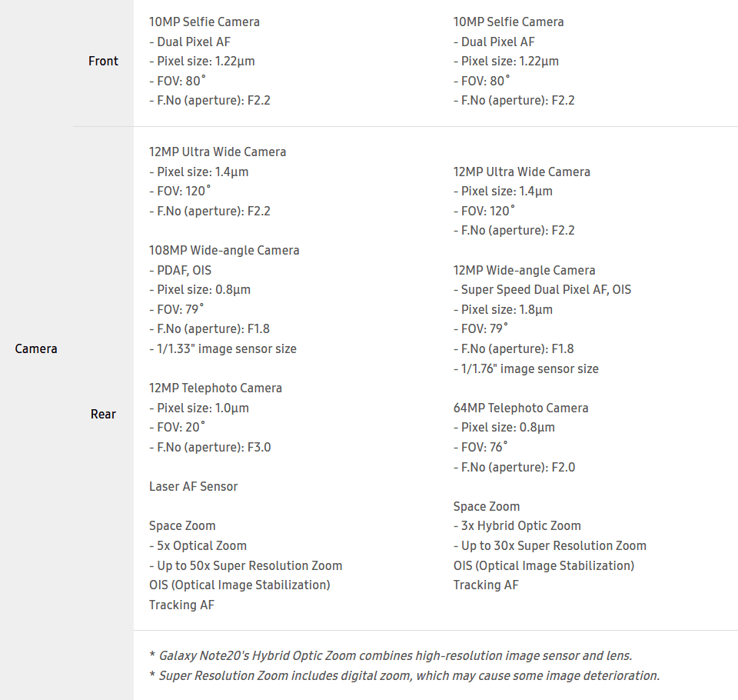Select the Up to 50x Super Resolution Zoom text

tap(245, 565)
